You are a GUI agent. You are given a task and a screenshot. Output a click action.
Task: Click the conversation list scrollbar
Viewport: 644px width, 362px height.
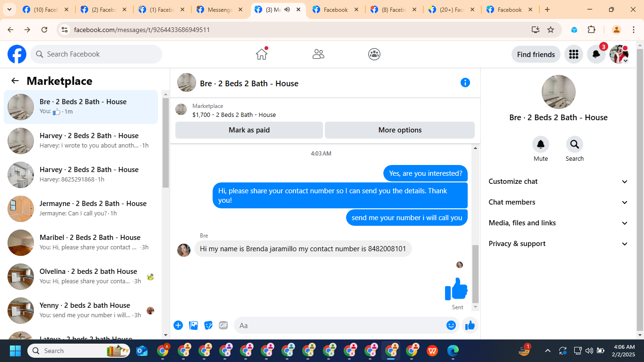[x=165, y=143]
